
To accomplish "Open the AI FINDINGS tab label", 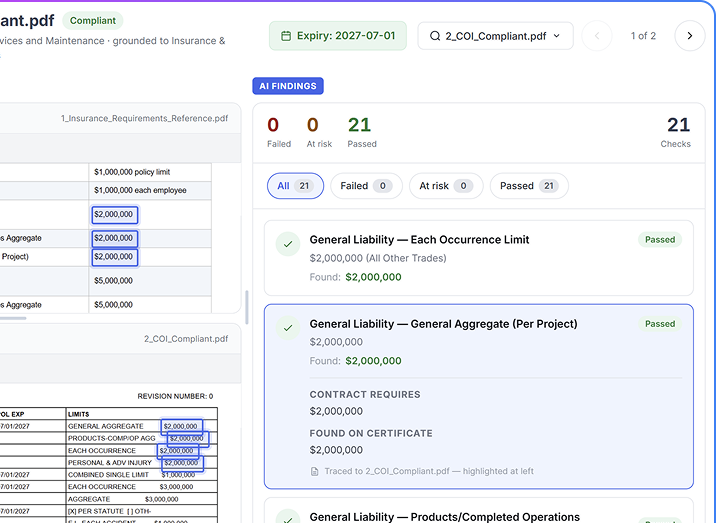I will tap(288, 86).
